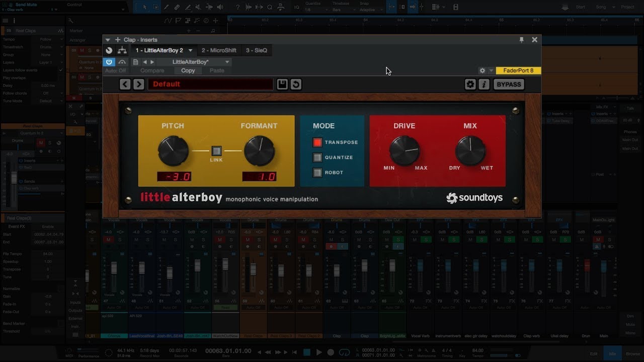Viewport: 644px width, 362px height.
Task: Toggle the Loop transport button
Action: click(x=345, y=352)
